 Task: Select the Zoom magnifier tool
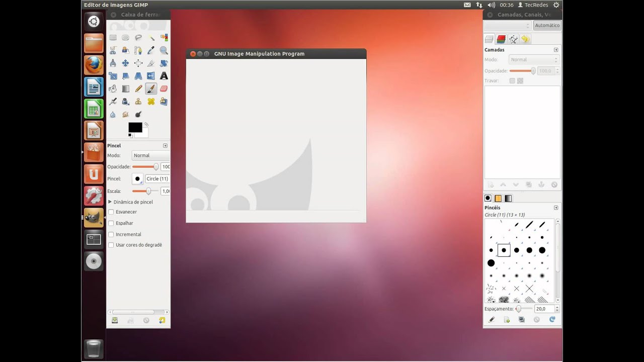tap(164, 50)
